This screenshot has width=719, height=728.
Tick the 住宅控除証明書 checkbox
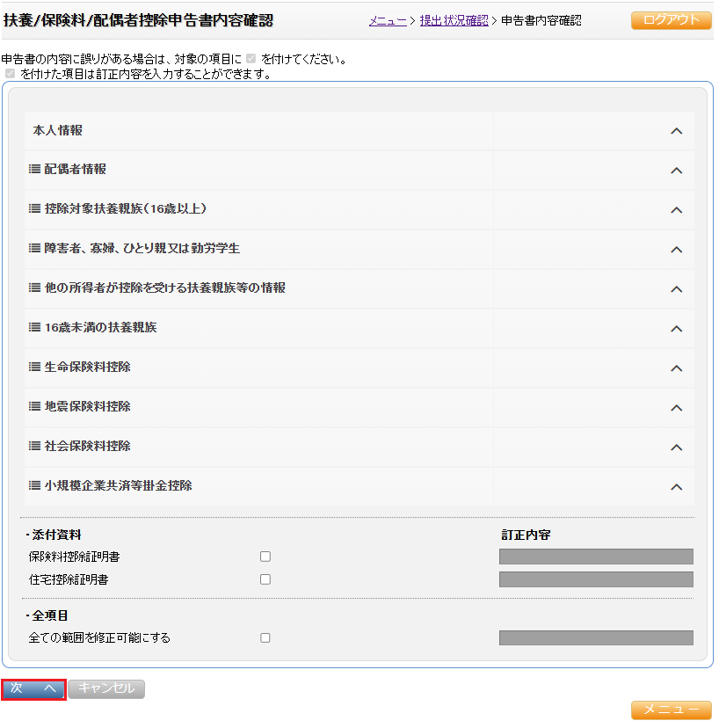click(265, 579)
